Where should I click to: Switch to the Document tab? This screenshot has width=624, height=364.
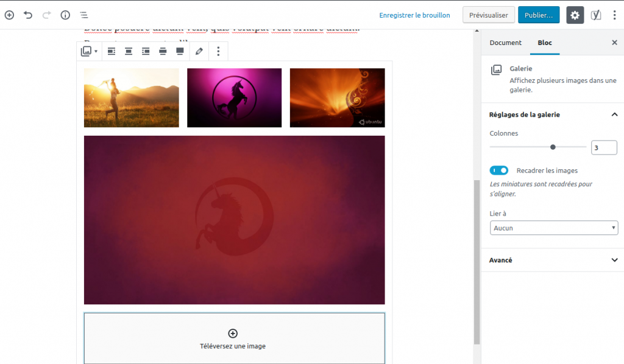point(505,43)
